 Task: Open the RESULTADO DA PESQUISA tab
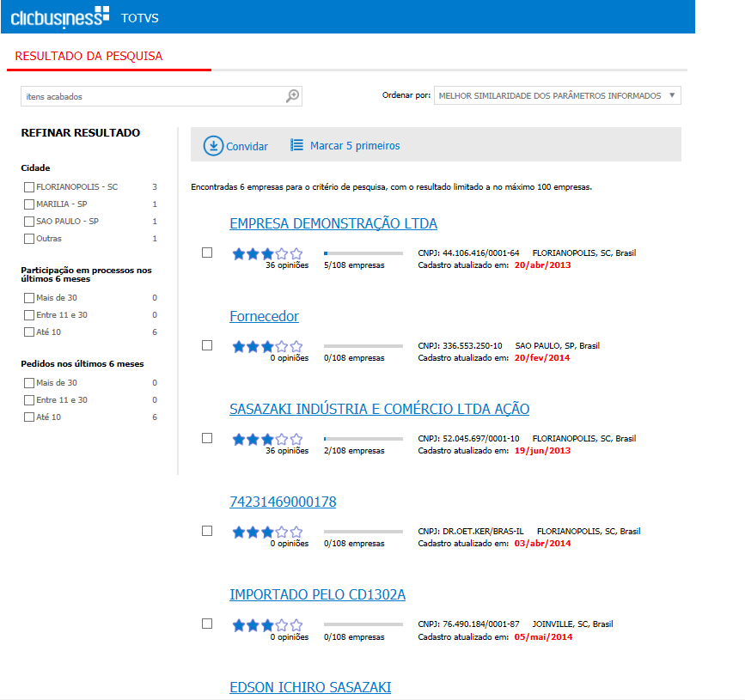point(89,56)
